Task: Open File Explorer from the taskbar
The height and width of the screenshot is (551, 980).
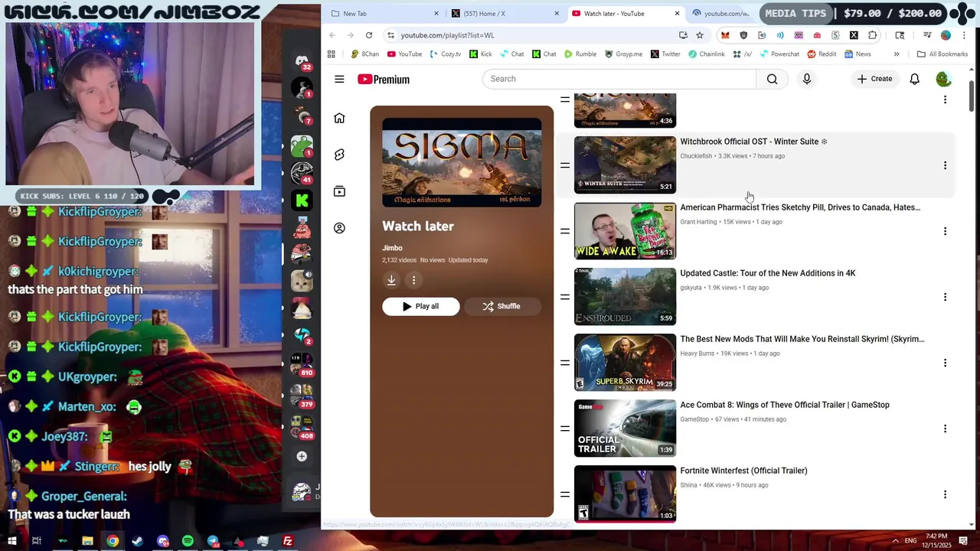Action: click(87, 541)
